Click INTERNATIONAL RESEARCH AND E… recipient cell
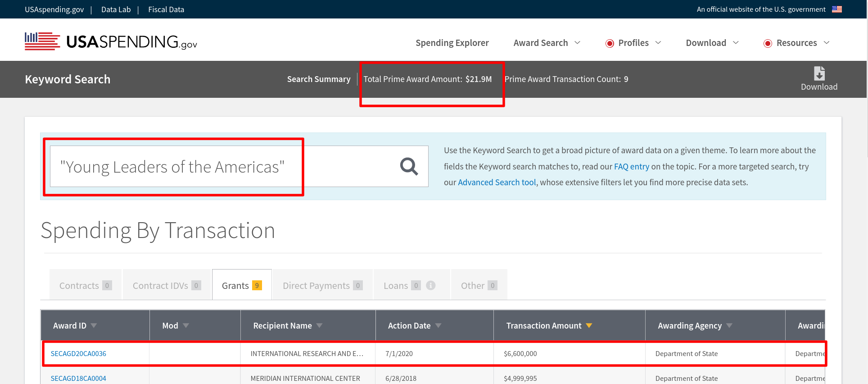Screen dimensions: 868x384 308,354
